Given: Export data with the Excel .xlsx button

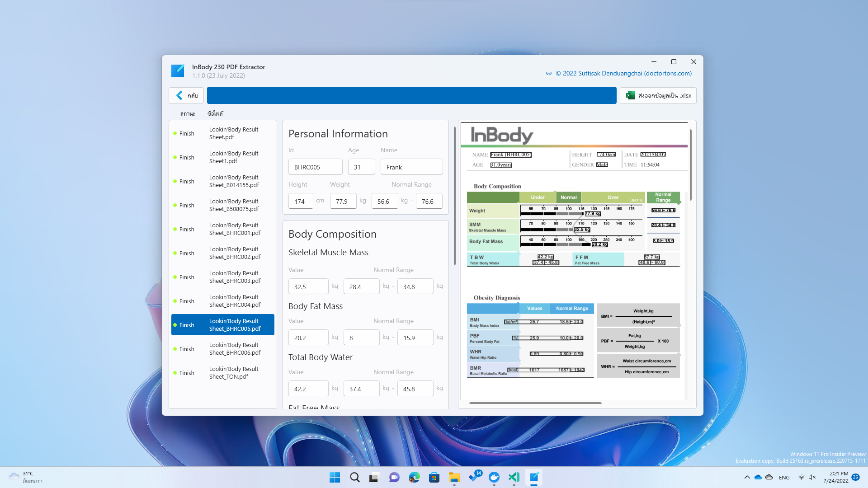Looking at the screenshot, I should click(x=658, y=95).
